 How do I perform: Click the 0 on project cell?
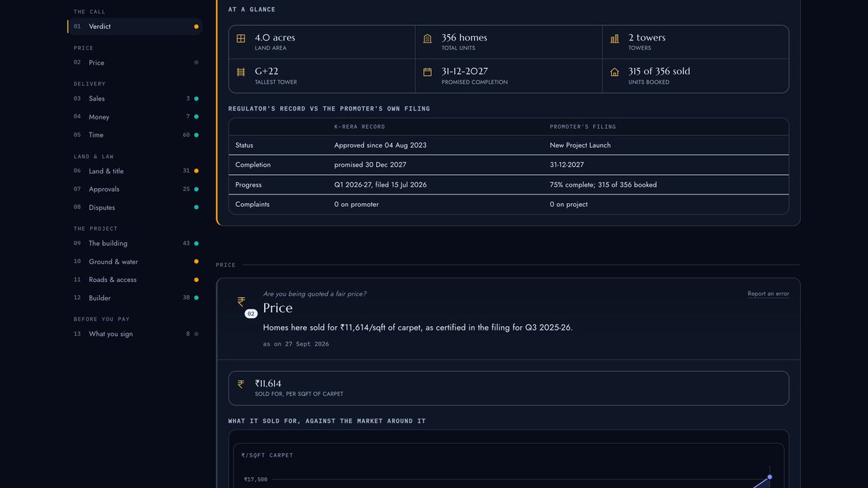point(569,205)
